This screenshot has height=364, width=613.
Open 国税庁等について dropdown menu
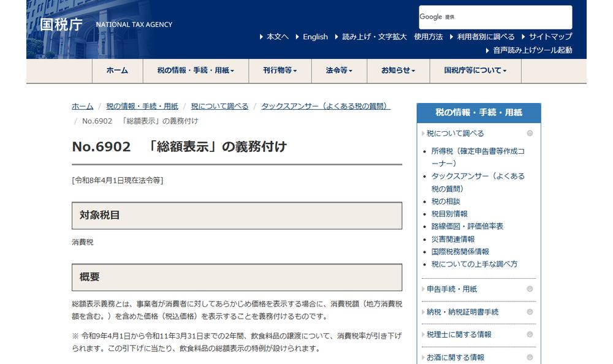(476, 70)
